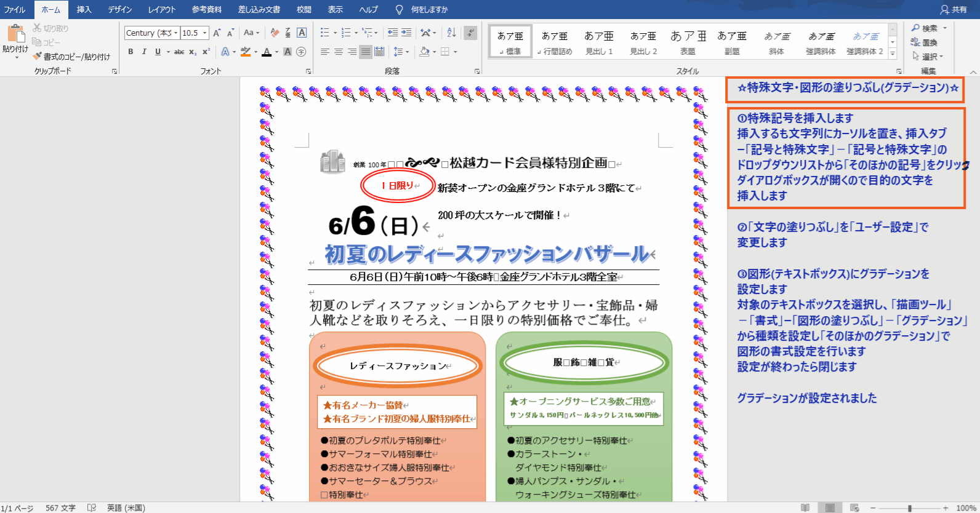
Task: Switch to the デザイン (Design) tab
Action: click(119, 9)
